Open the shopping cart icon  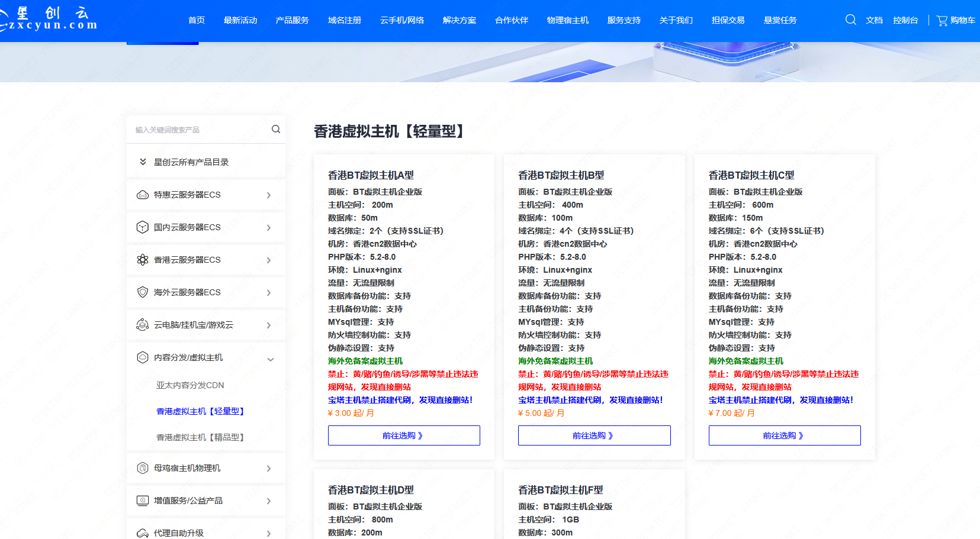click(942, 20)
